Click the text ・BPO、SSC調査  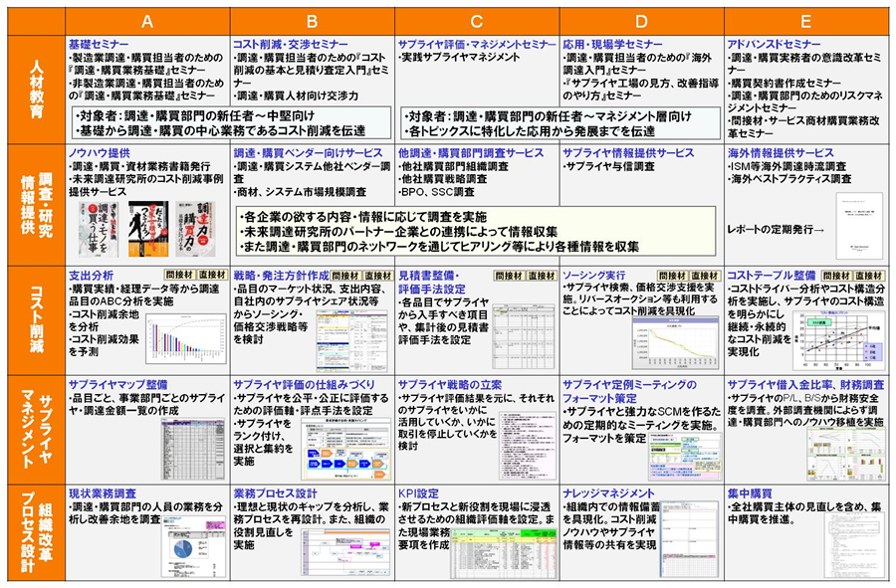(437, 192)
